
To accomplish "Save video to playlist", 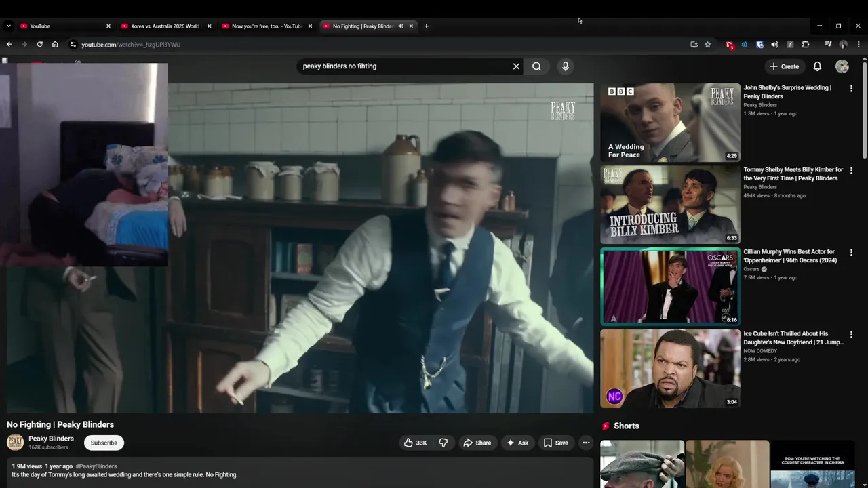I will tap(556, 443).
